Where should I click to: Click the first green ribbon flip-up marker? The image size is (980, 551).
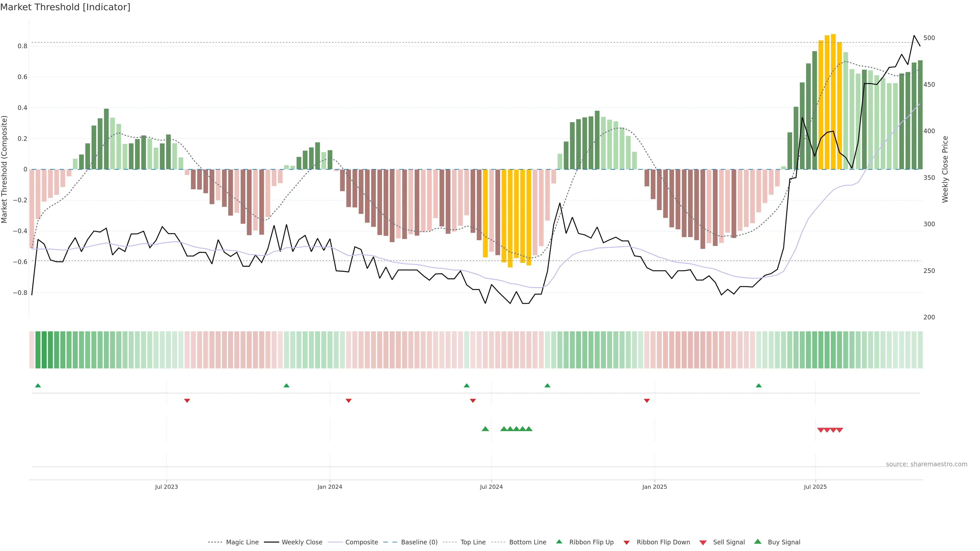click(x=38, y=386)
